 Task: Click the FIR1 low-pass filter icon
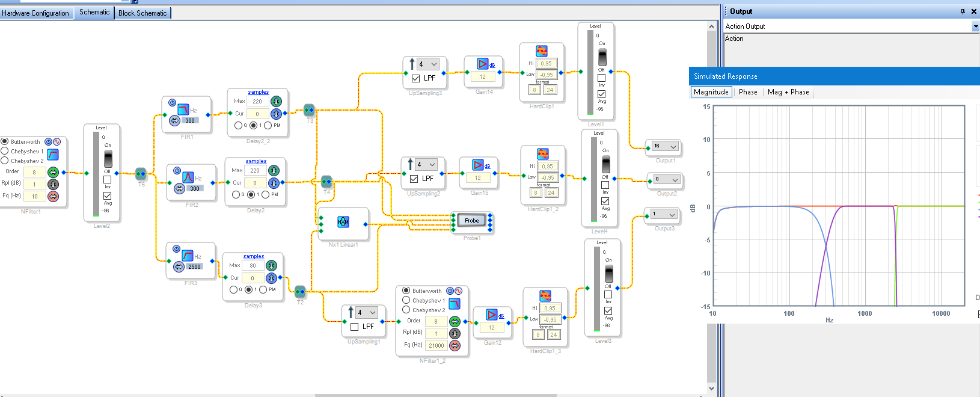point(183,109)
